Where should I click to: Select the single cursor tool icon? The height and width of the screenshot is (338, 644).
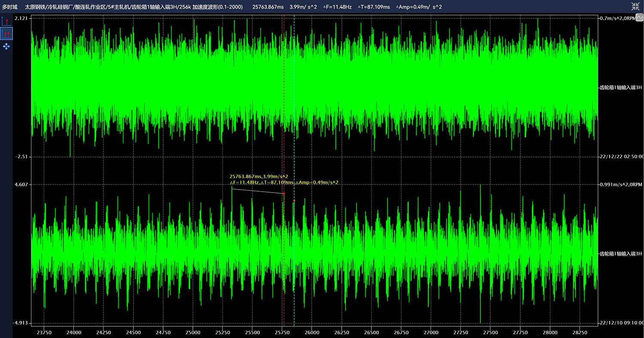(x=6, y=21)
